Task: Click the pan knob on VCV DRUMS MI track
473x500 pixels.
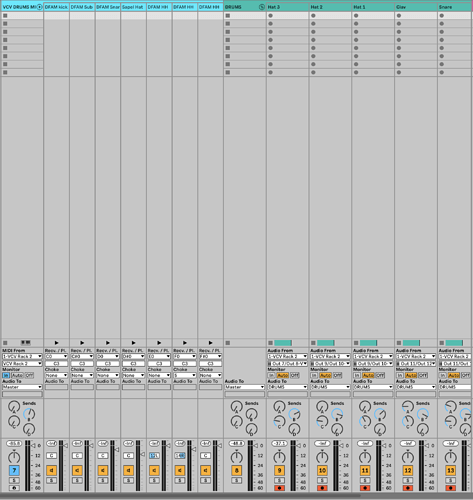Action: [x=14, y=457]
